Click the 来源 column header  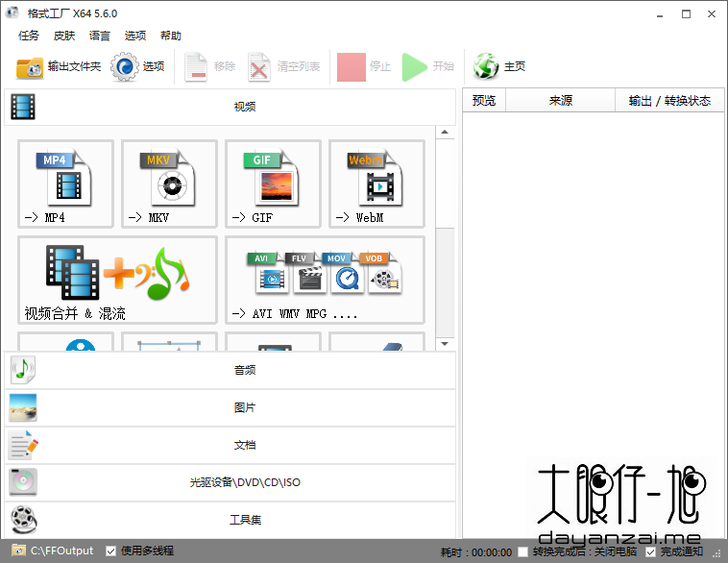(560, 100)
